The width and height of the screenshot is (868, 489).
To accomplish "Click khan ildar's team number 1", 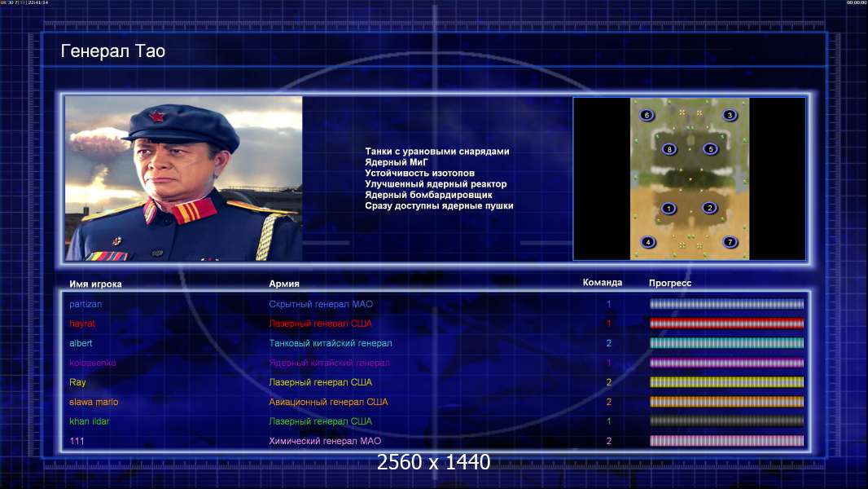I will click(x=608, y=421).
